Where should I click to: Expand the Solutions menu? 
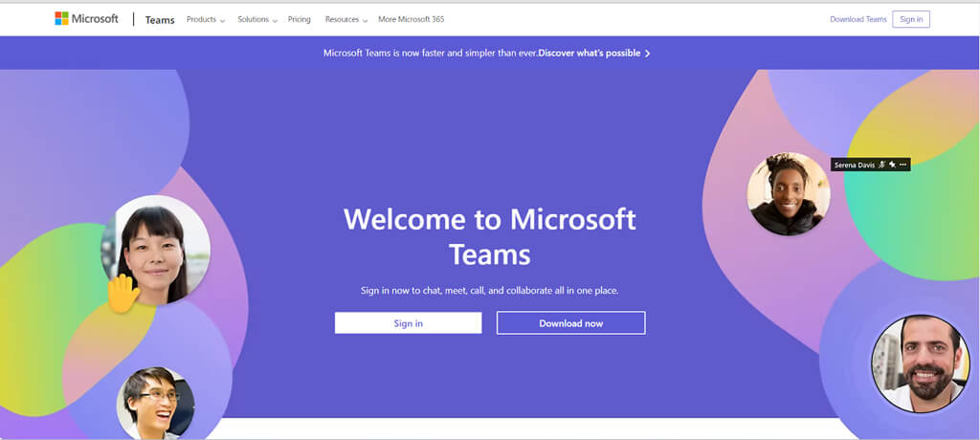point(257,19)
